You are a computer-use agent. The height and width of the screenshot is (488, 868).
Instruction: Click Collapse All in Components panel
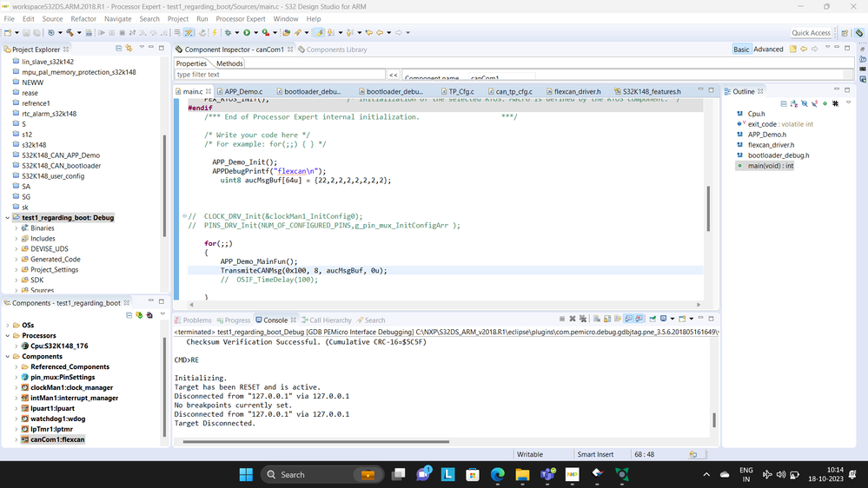(x=129, y=315)
